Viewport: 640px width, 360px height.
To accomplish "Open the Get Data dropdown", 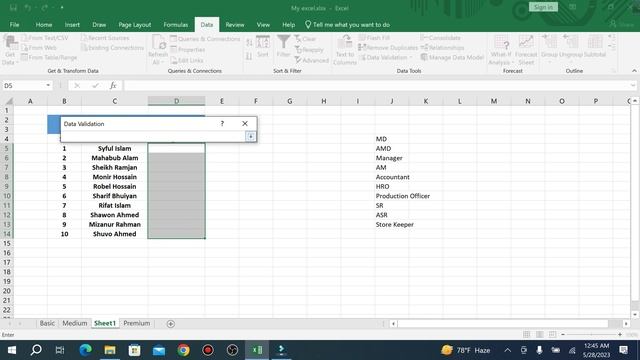I will pyautogui.click(x=10, y=50).
